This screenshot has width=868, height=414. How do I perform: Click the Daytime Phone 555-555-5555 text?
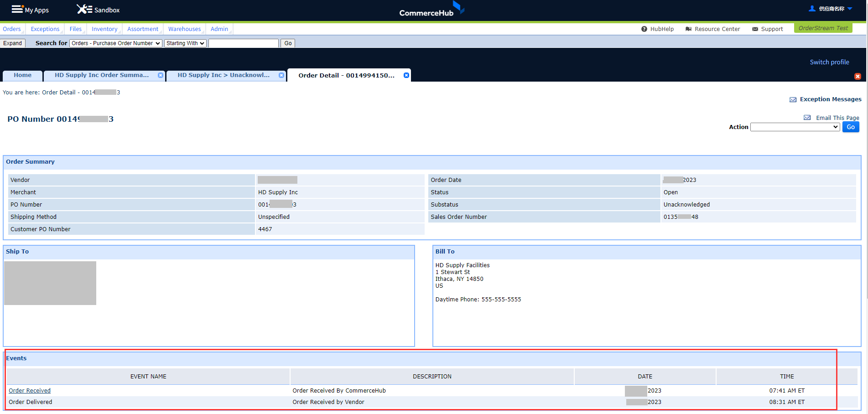pyautogui.click(x=478, y=300)
